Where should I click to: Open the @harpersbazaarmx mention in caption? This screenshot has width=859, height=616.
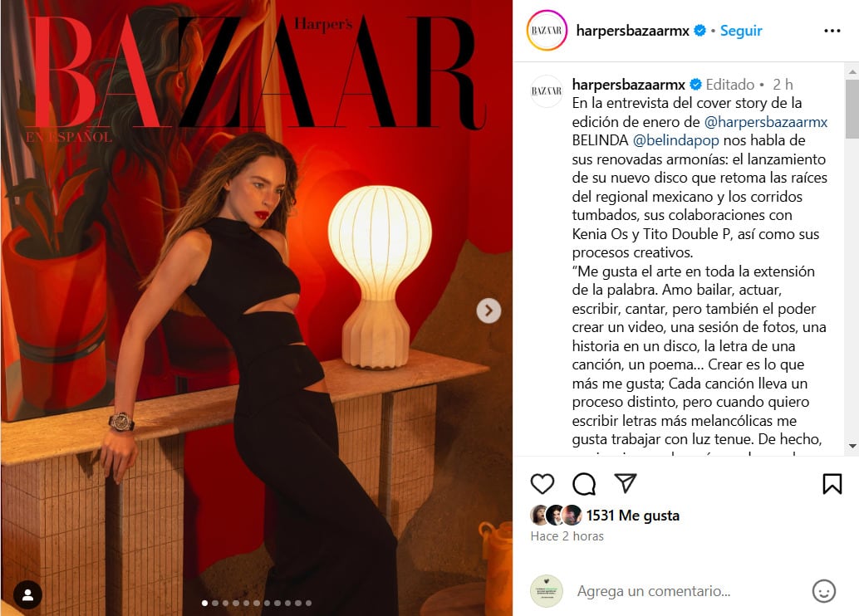(765, 121)
